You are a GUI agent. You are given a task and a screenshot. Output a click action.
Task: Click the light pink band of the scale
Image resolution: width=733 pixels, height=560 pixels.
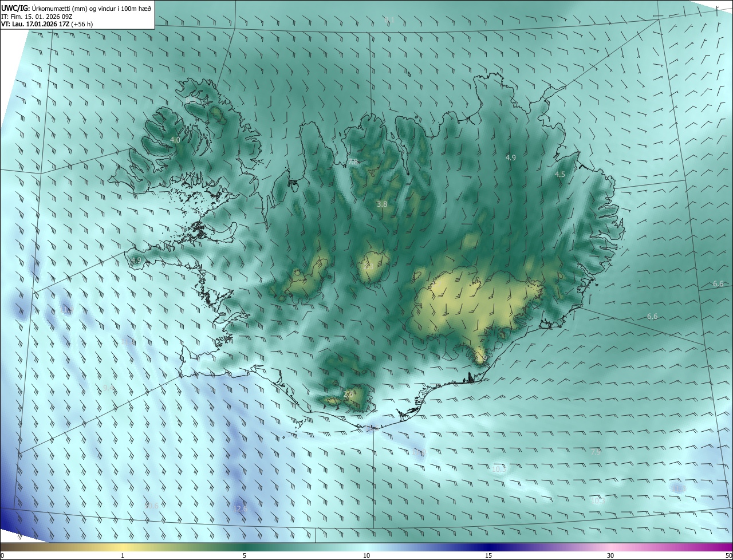tap(610, 547)
